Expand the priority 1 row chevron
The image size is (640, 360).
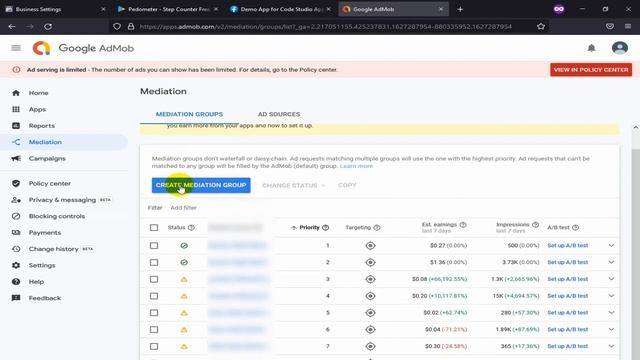[x=611, y=246]
